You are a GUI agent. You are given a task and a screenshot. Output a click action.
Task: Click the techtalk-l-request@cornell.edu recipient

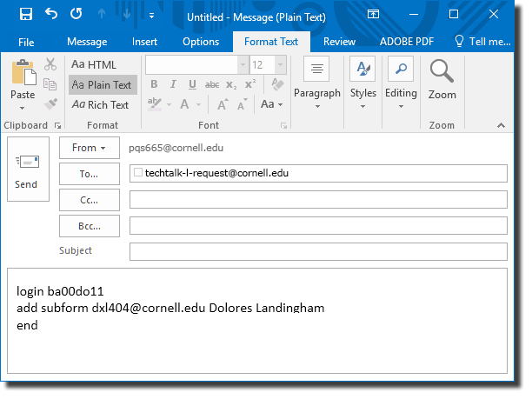(216, 173)
